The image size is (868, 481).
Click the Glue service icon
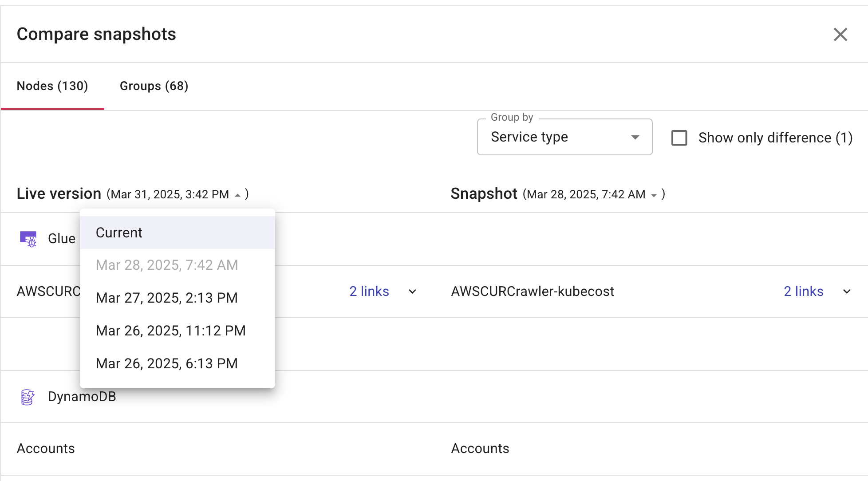pyautogui.click(x=28, y=239)
